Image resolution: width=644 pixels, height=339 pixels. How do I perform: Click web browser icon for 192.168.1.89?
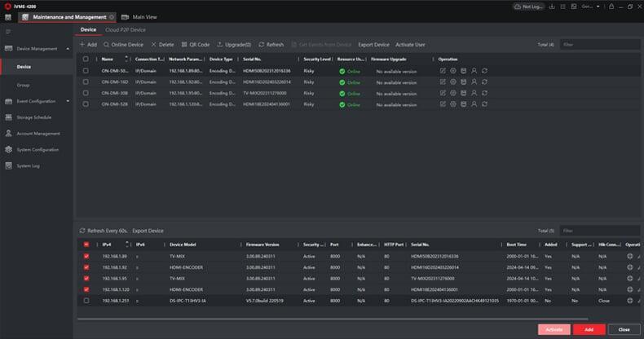click(629, 257)
